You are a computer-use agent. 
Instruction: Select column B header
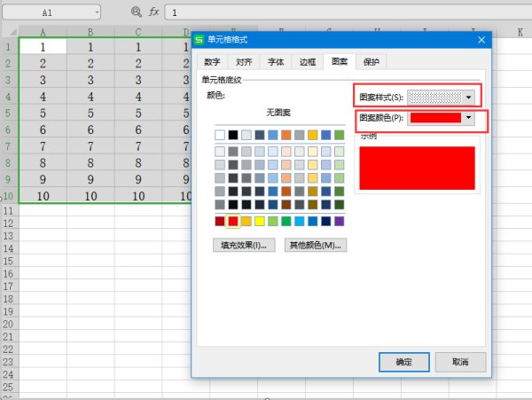tap(90, 32)
